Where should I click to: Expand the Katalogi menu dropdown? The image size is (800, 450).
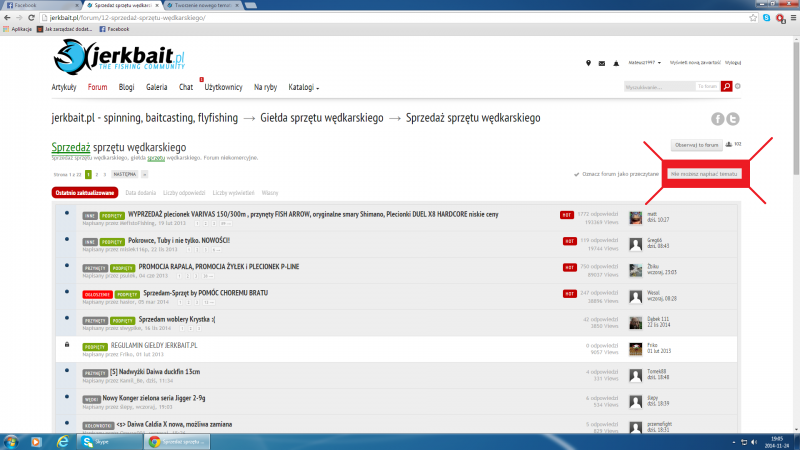(303, 87)
